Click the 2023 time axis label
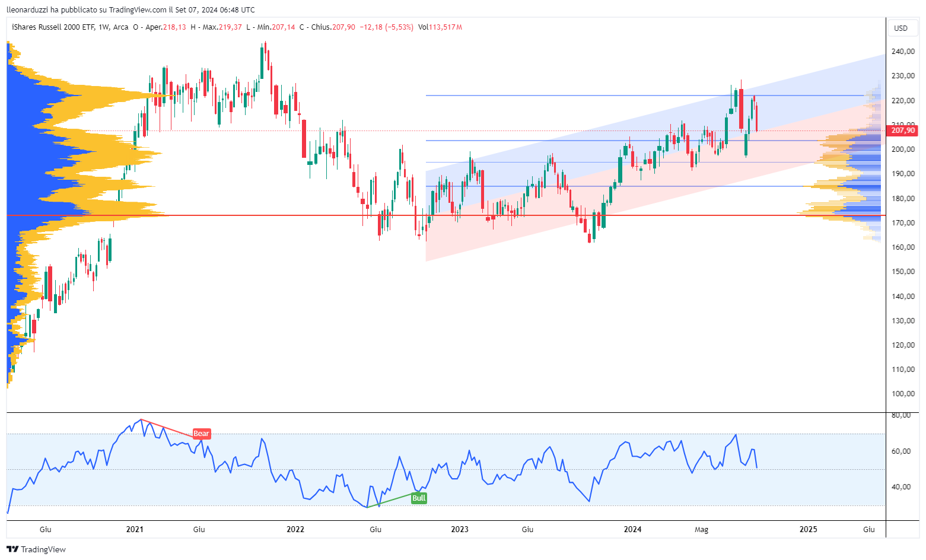 (459, 529)
